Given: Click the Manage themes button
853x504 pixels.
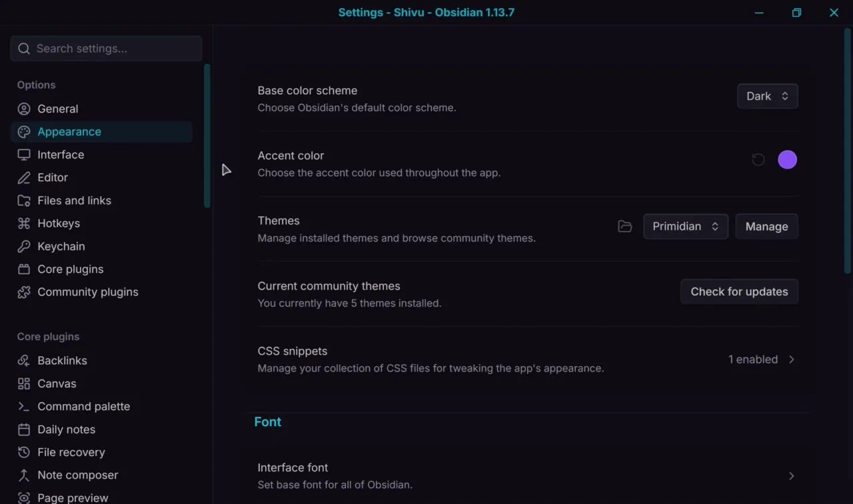Looking at the screenshot, I should 767,226.
